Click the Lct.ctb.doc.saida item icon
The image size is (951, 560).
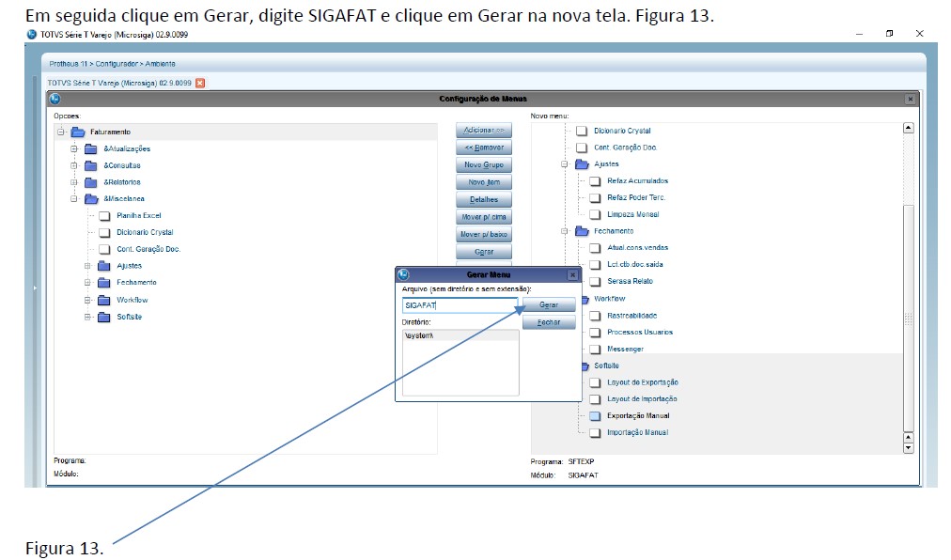[x=595, y=265]
